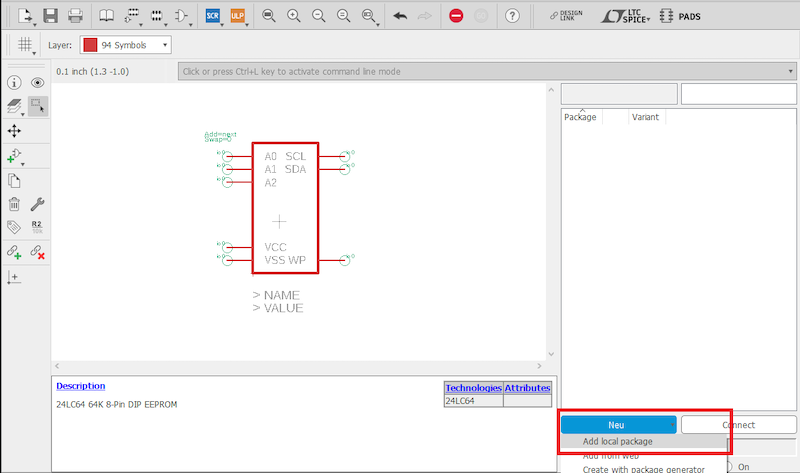
Task: Open the Package footprint editor icon
Action: (x=156, y=16)
